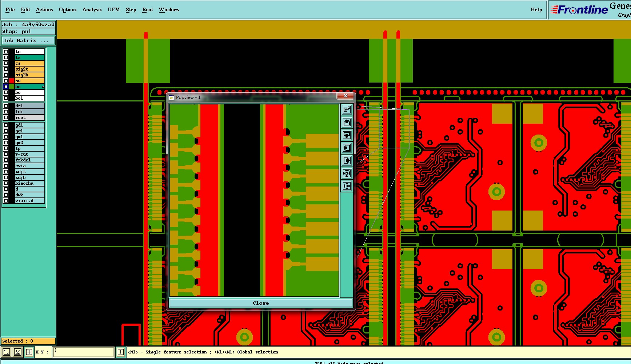The width and height of the screenshot is (631, 364).
Task: Click the Close button in Popview
Action: [261, 303]
